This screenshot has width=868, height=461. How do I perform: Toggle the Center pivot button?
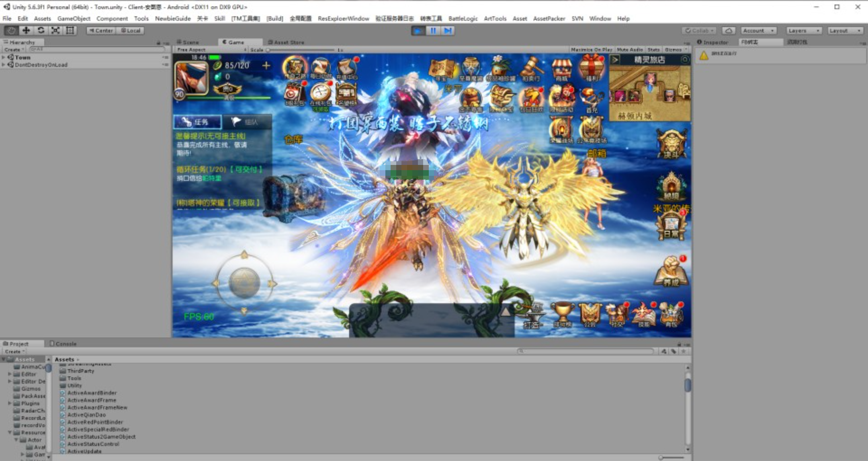(x=101, y=31)
